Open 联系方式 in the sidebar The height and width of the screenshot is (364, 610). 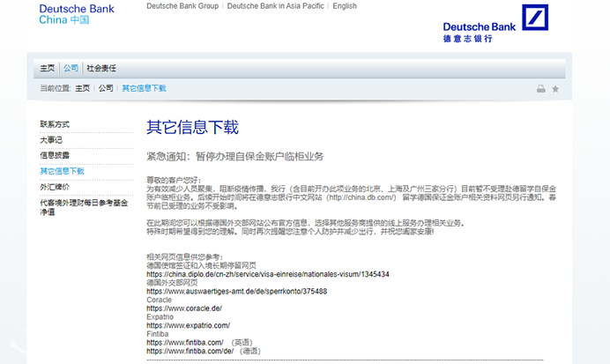click(55, 124)
